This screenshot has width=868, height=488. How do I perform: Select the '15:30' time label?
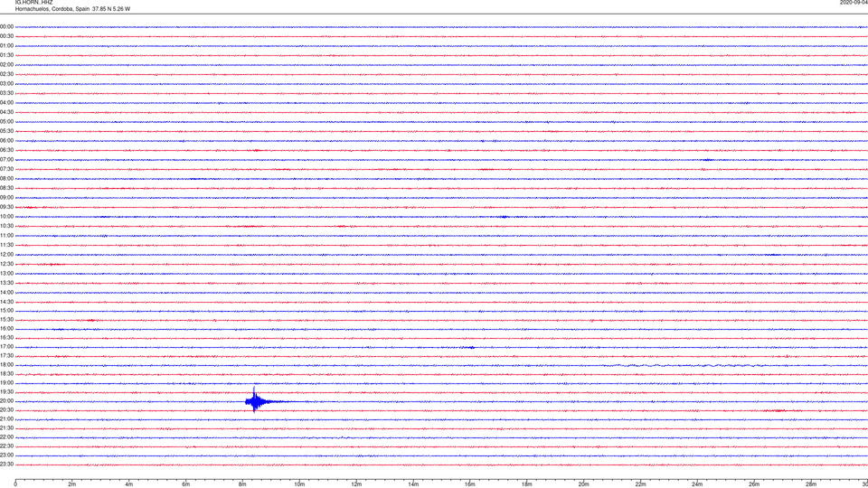[6, 320]
